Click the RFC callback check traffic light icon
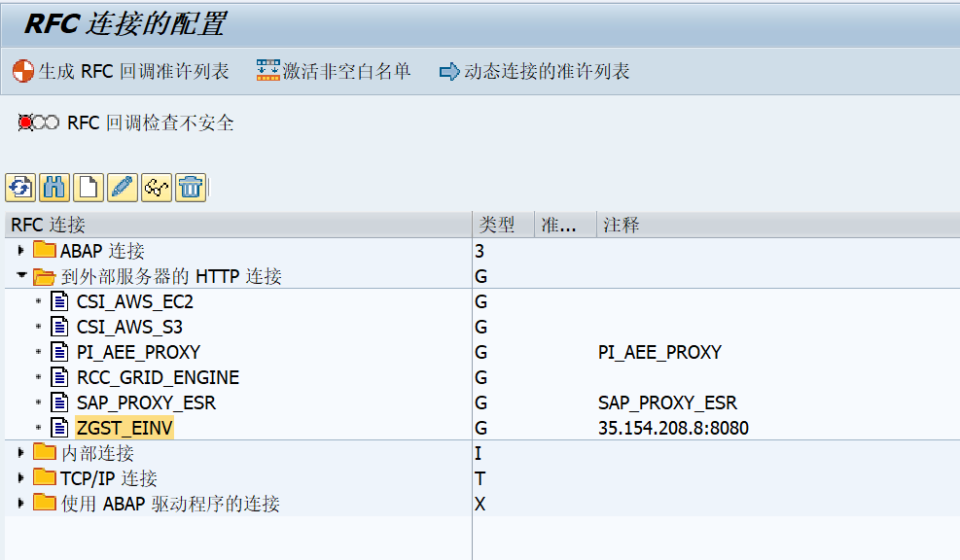960x560 pixels. 38,123
